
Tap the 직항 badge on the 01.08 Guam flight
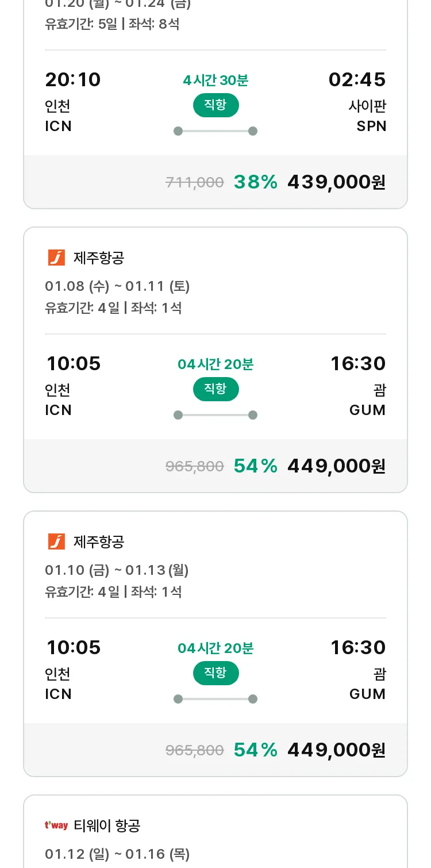[215, 389]
